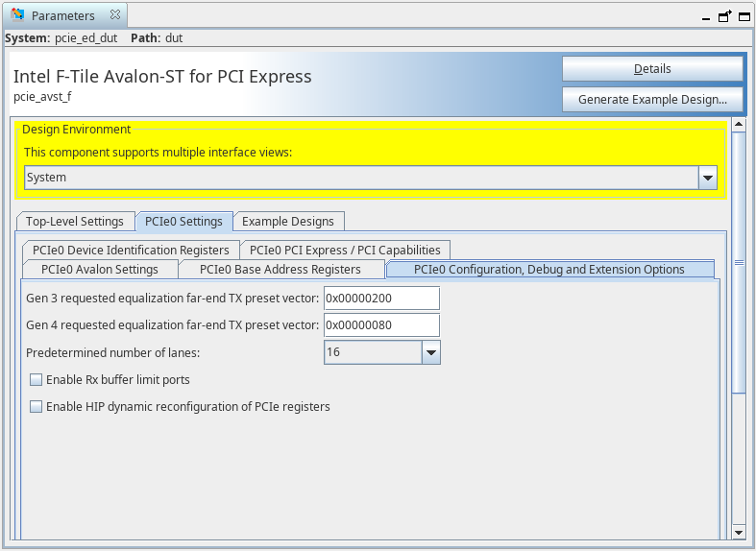Click the vertical scrollbar down arrow
Viewport: 756px width, 551px height.
739,532
